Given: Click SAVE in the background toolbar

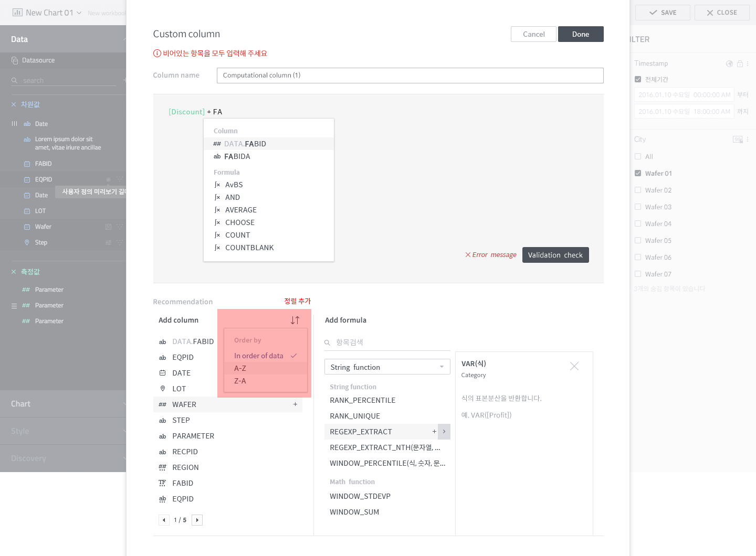Looking at the screenshot, I should (663, 13).
